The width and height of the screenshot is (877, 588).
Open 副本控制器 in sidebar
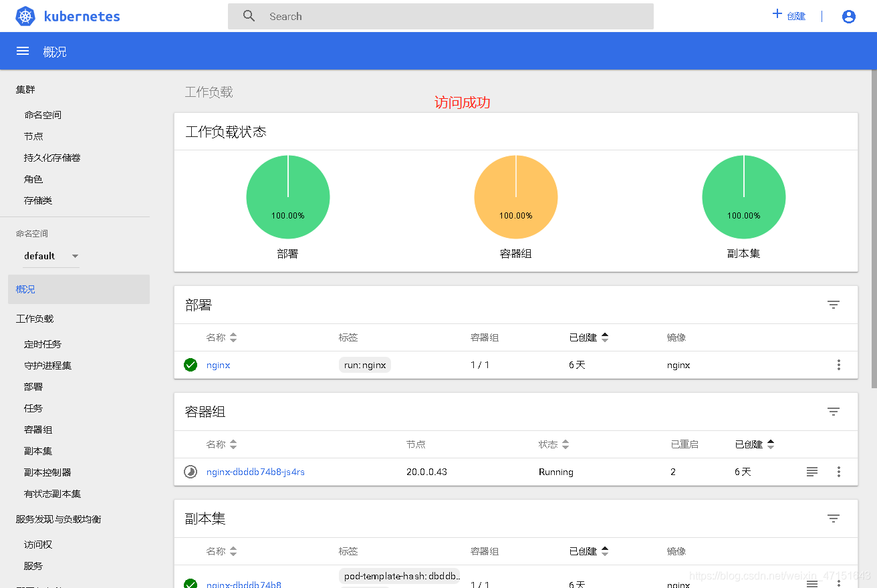click(47, 472)
